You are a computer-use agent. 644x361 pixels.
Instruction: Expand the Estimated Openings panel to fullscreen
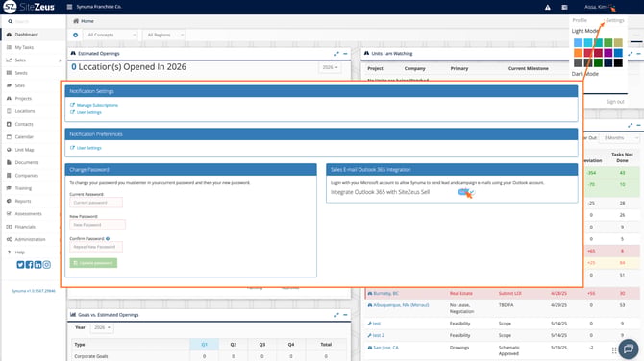click(x=336, y=54)
